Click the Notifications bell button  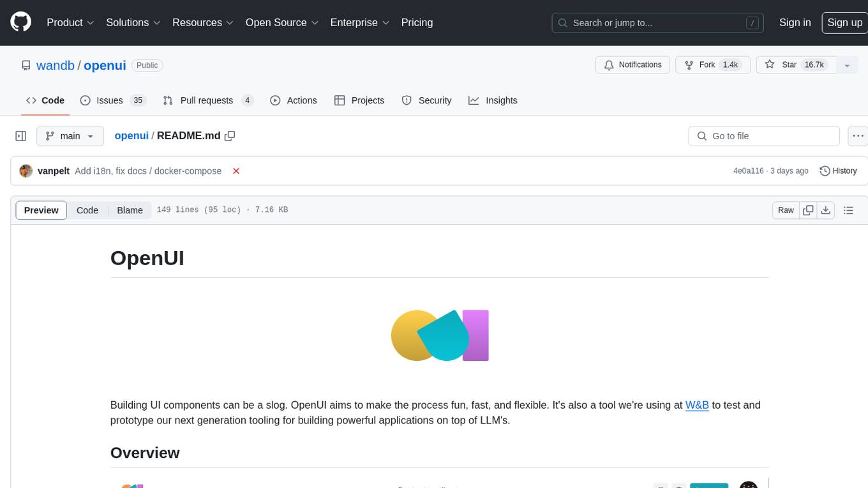pyautogui.click(x=632, y=65)
